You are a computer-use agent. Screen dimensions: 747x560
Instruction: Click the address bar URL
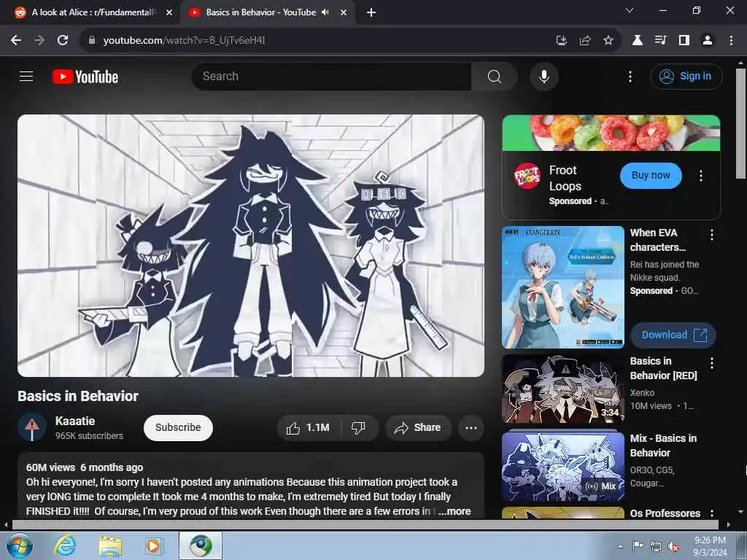pos(185,41)
